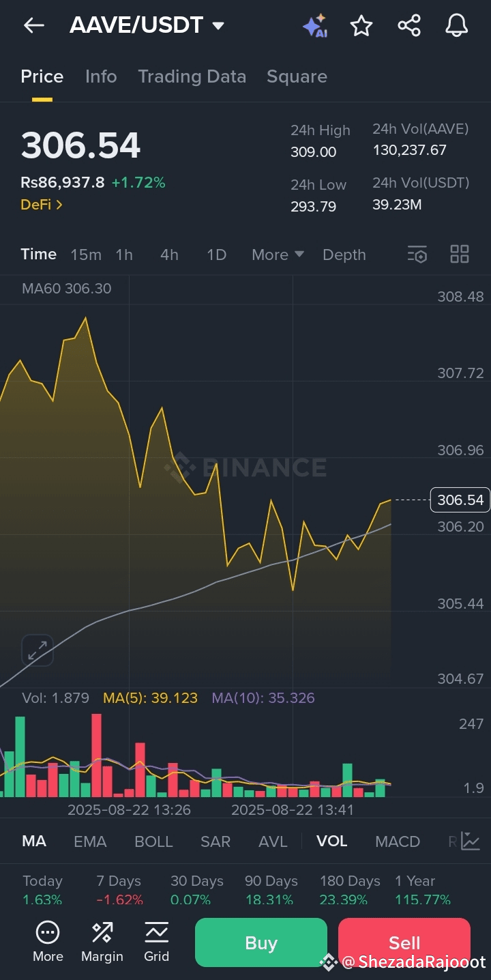
Task: Tap the 24h High value 309.00
Action: (314, 152)
